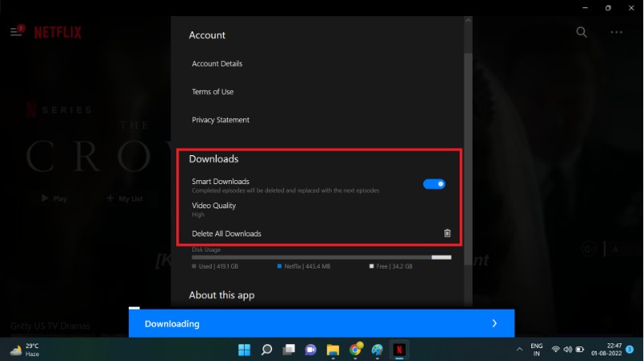Image resolution: width=644 pixels, height=361 pixels.
Task: Click the battery icon in the tray
Action: click(580, 350)
